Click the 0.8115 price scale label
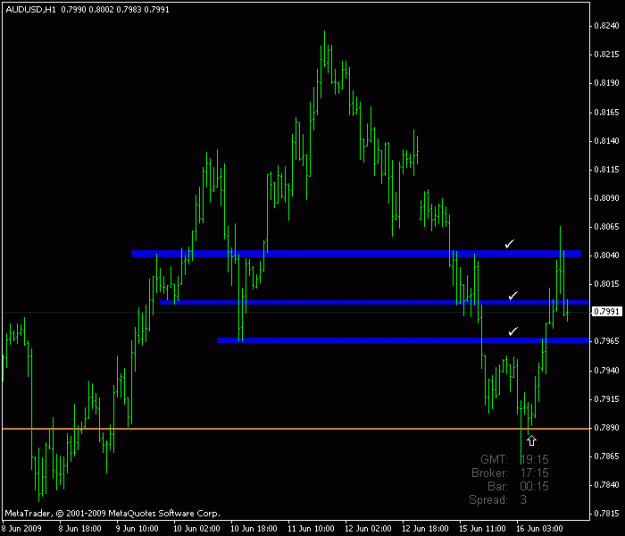The image size is (625, 536). pos(607,169)
